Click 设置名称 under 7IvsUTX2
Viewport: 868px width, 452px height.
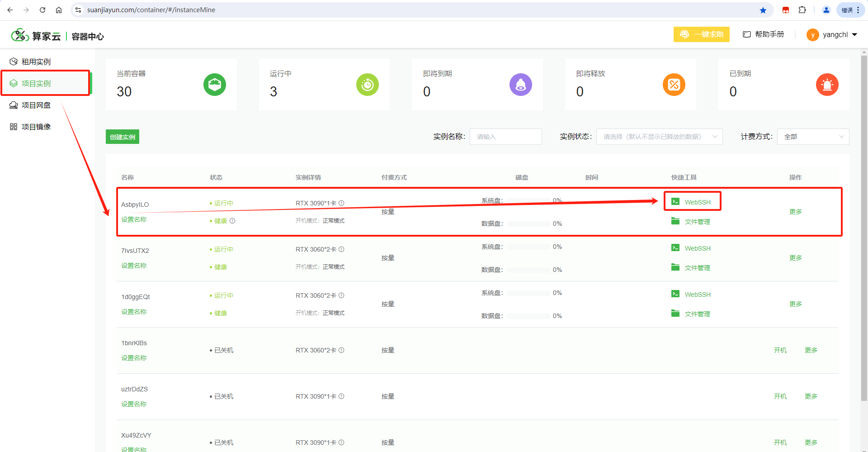pos(134,266)
